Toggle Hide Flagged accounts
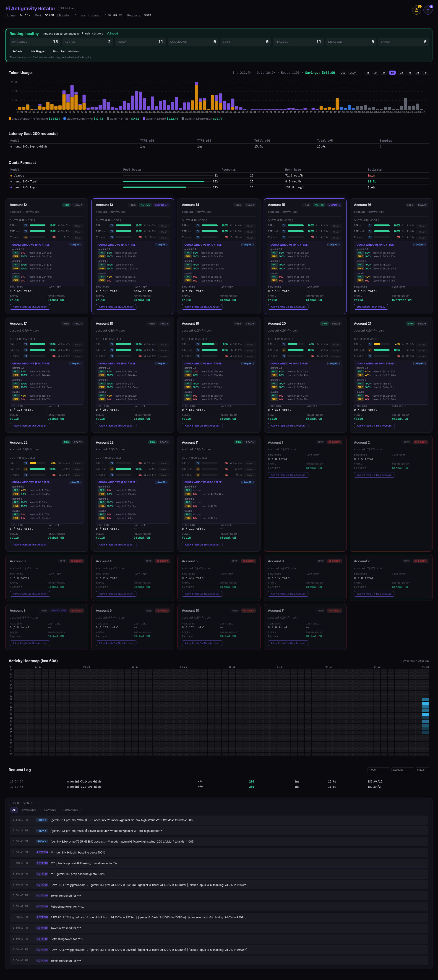438x980 pixels. [x=37, y=51]
